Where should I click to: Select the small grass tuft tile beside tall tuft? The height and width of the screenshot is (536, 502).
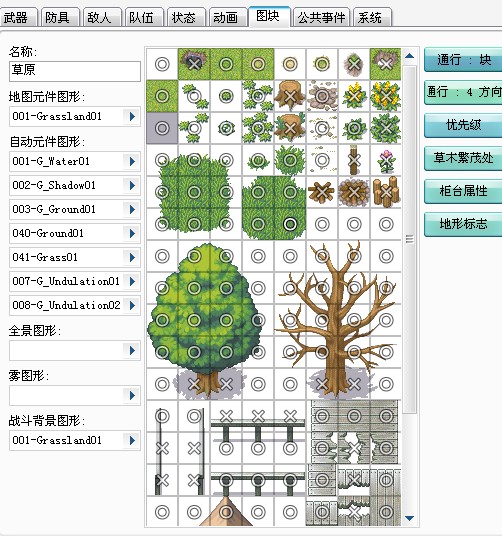[258, 160]
